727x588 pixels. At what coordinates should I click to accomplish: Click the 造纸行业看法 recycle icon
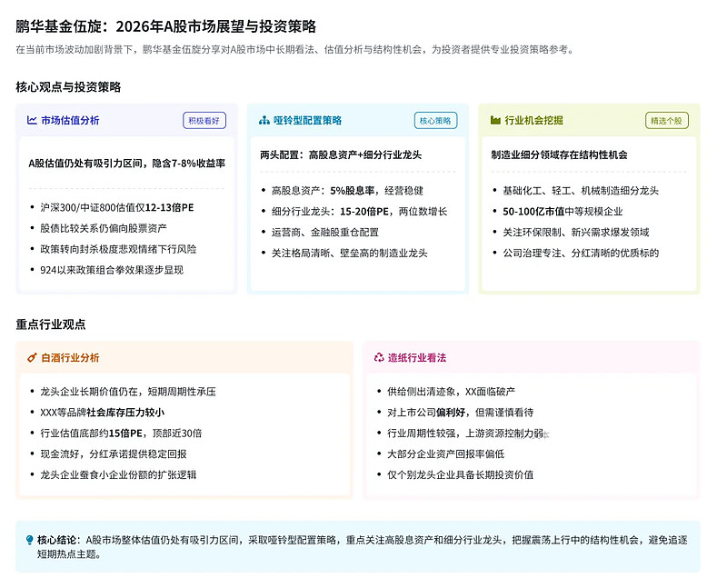[379, 357]
